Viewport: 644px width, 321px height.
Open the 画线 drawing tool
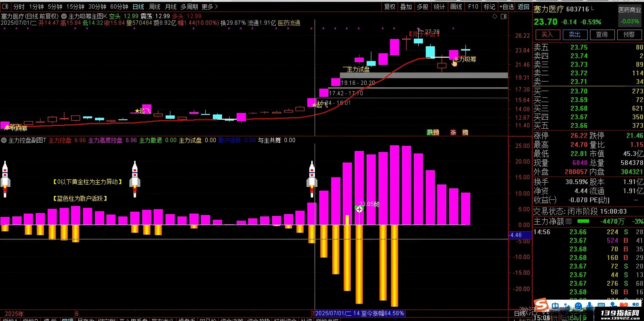click(456, 7)
